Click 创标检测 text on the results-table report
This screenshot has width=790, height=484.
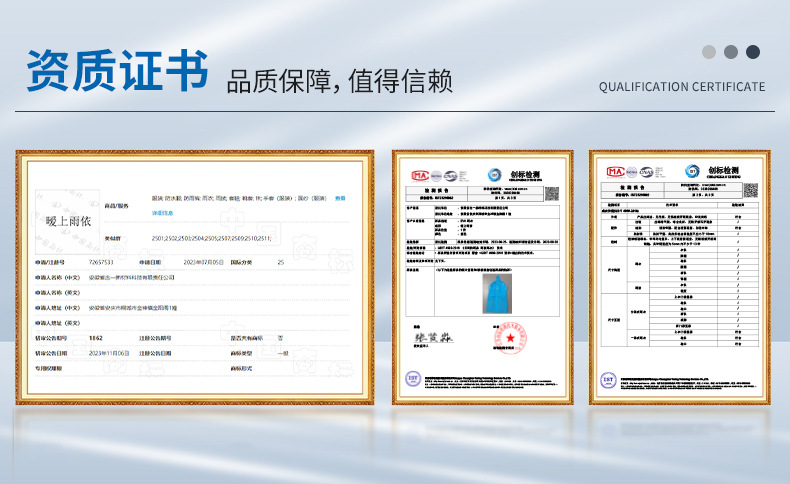(723, 170)
